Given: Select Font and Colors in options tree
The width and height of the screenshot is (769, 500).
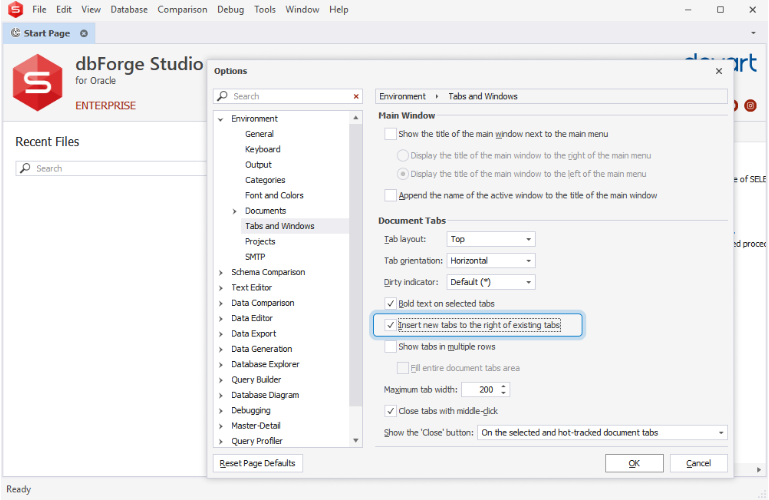Looking at the screenshot, I should pos(274,195).
